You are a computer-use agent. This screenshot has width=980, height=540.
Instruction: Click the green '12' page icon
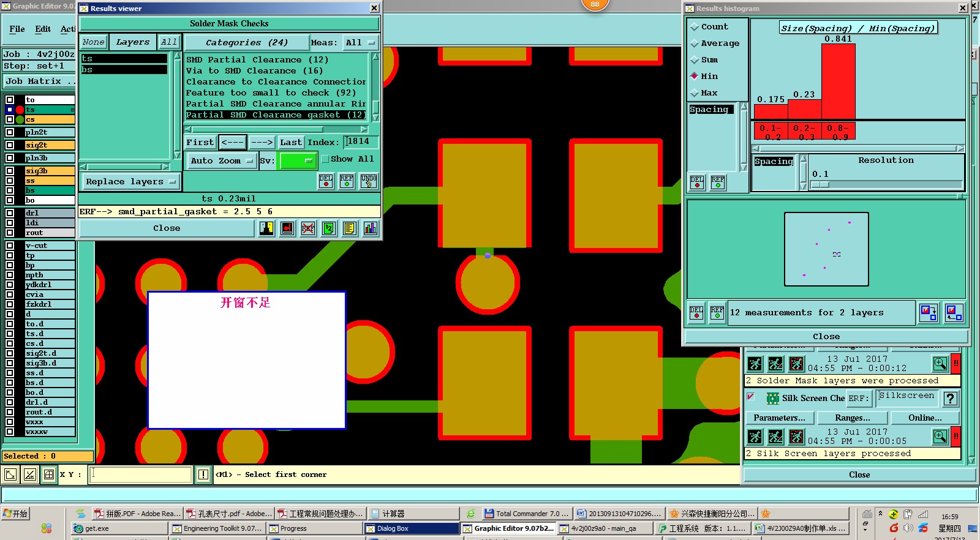pyautogui.click(x=329, y=228)
